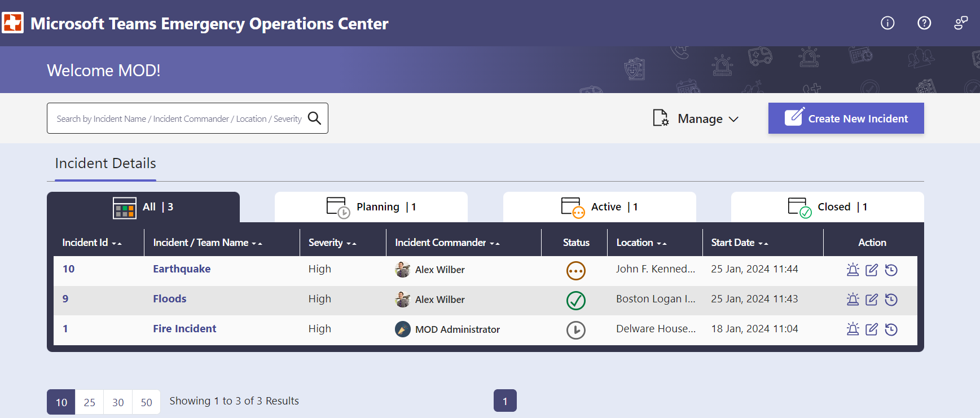980x418 pixels.
Task: Click the search magnifier icon
Action: click(x=314, y=118)
